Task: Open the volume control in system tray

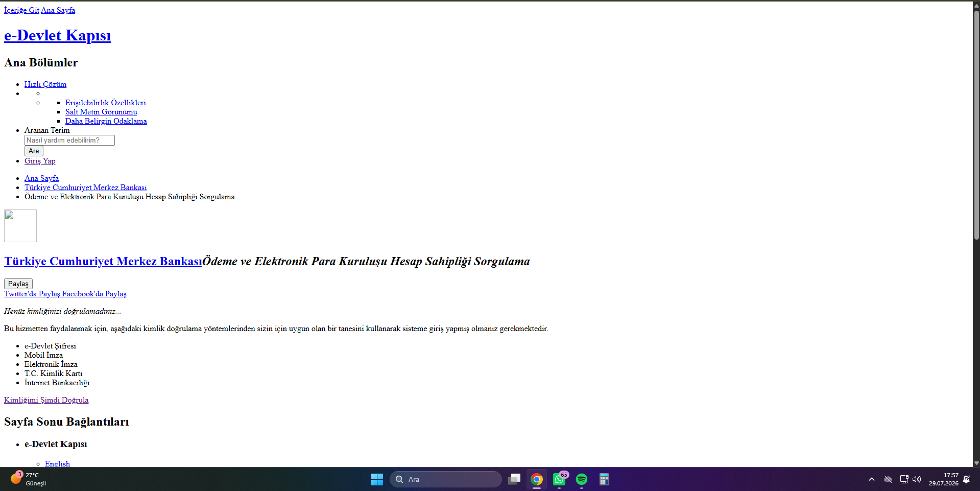Action: click(917, 479)
